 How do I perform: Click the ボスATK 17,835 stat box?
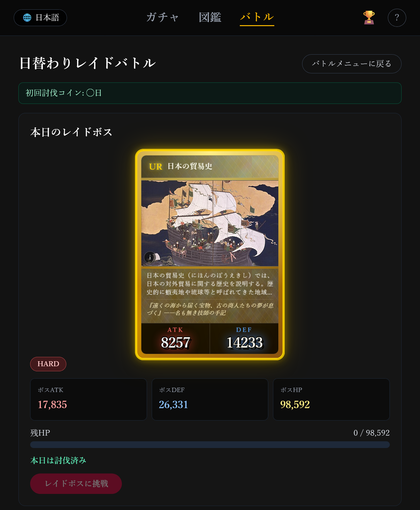tap(88, 399)
